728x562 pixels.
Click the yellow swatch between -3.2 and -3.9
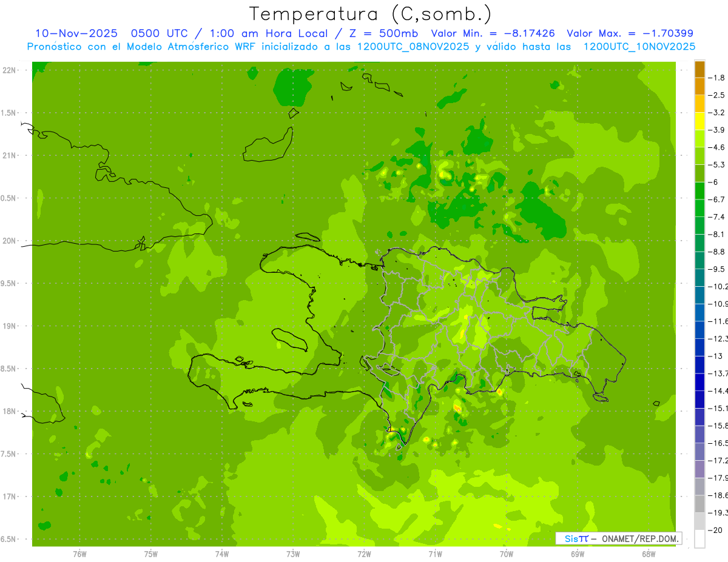click(x=699, y=121)
